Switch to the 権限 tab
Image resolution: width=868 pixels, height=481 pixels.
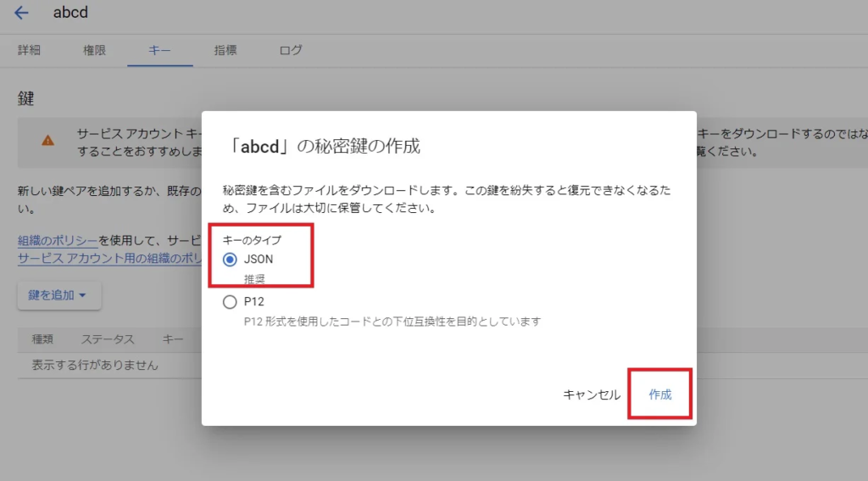(x=94, y=50)
